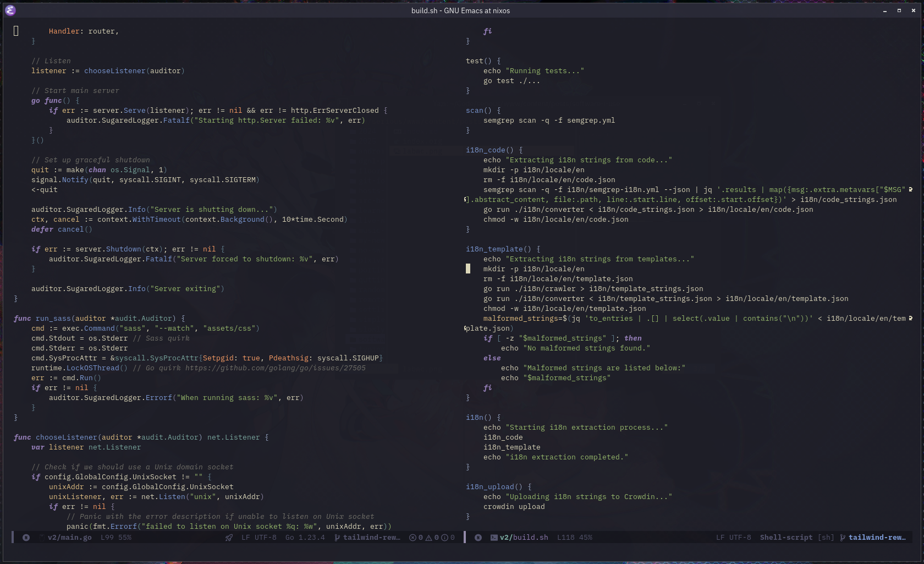Click the evil state indicator in build.sh modeline

478,538
